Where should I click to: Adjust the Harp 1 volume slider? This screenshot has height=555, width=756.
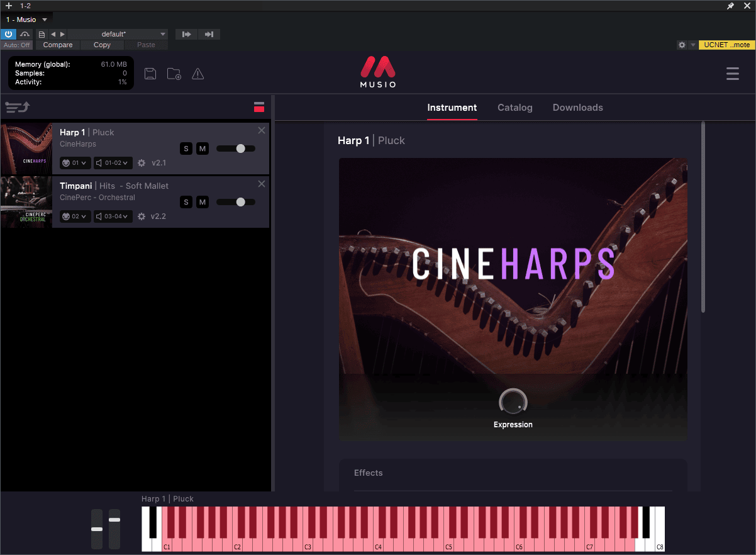[x=236, y=149]
